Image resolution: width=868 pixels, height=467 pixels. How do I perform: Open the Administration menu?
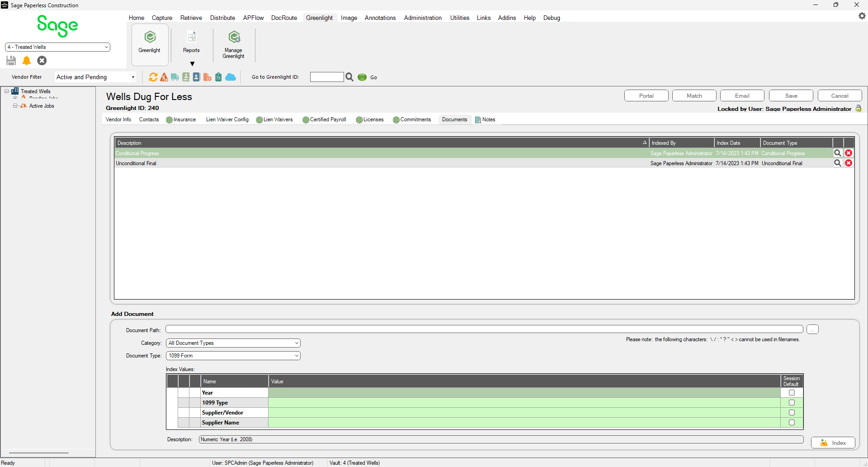pyautogui.click(x=423, y=18)
